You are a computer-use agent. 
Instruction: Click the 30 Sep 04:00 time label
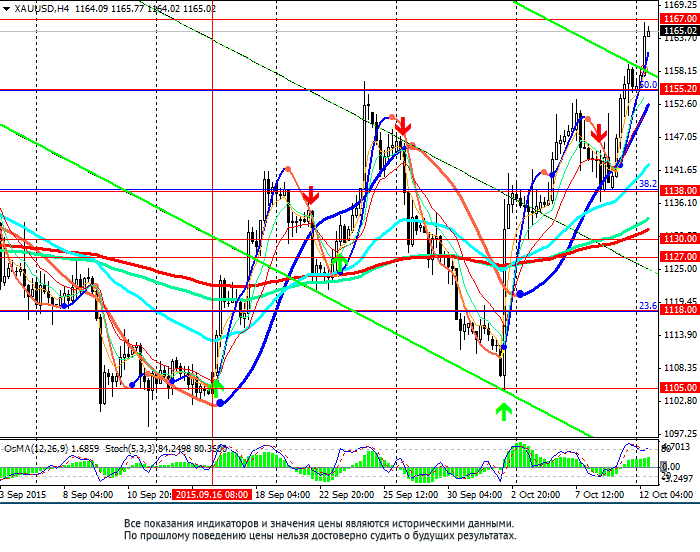pyautogui.click(x=474, y=495)
